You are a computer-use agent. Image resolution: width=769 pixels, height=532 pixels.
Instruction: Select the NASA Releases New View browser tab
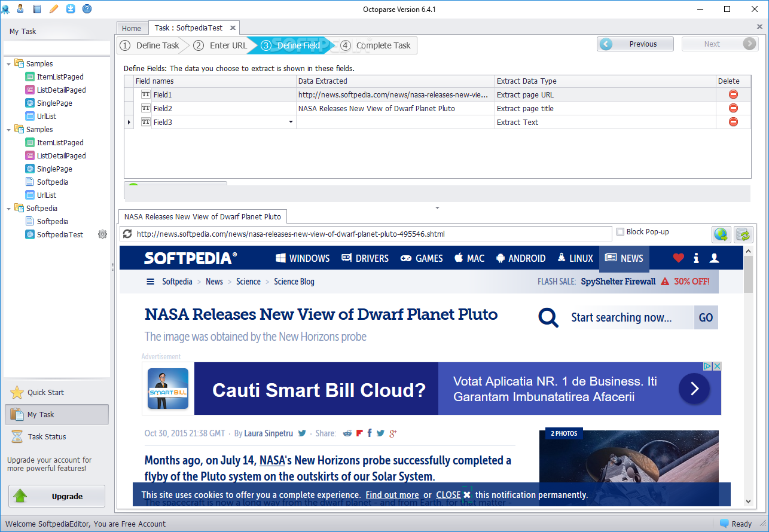203,216
